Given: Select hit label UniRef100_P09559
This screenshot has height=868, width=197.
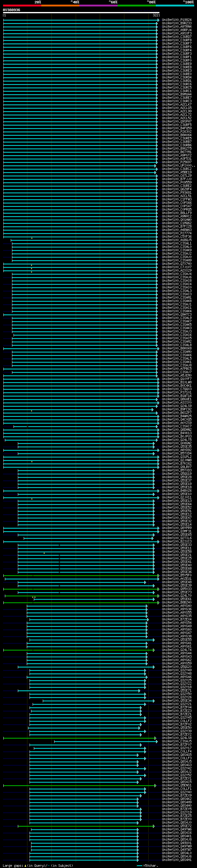Looking at the screenshot, I should (176, 182).
